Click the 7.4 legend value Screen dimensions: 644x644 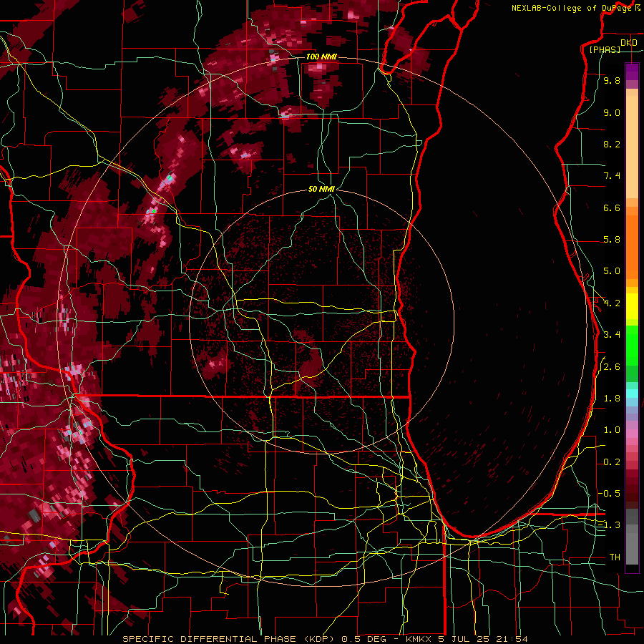612,176
